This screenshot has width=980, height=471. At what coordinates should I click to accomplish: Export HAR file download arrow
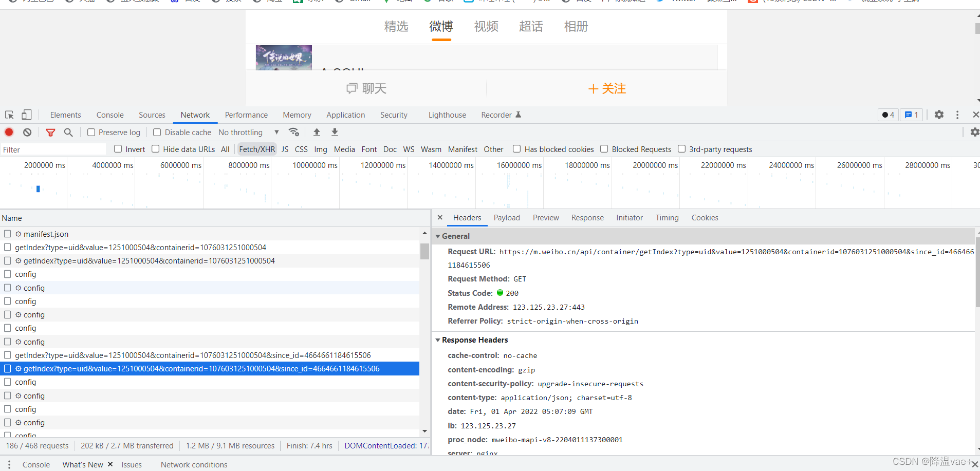coord(335,133)
